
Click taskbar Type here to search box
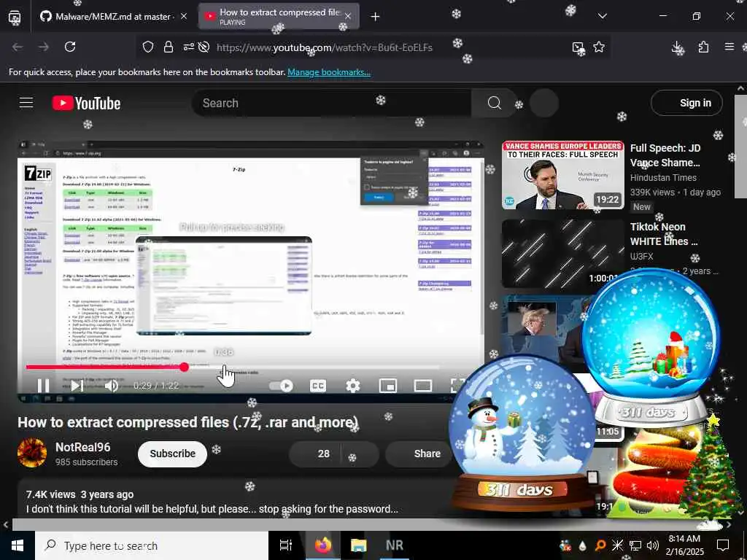[152, 545]
